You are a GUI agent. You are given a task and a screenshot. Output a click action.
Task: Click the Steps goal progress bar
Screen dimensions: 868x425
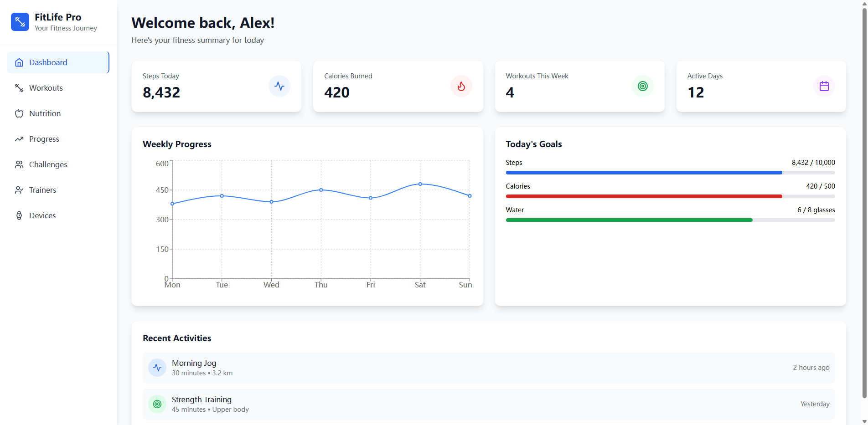pos(670,173)
